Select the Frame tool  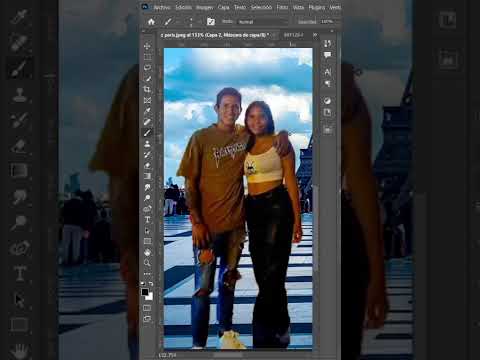(147, 100)
